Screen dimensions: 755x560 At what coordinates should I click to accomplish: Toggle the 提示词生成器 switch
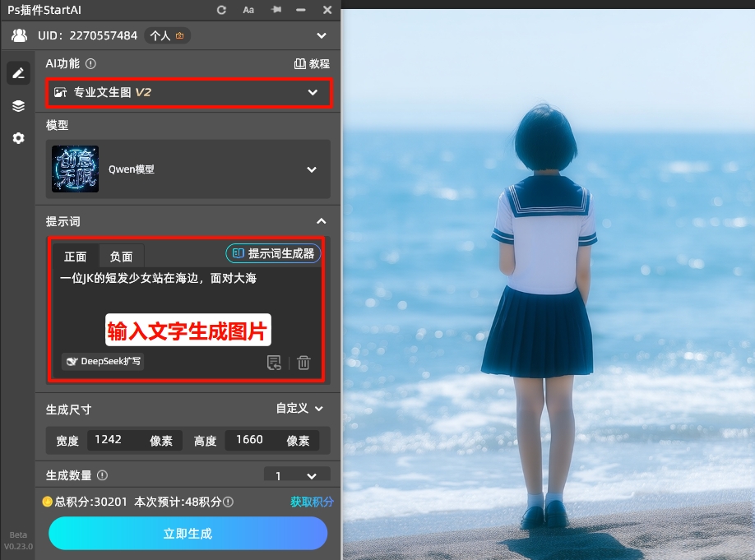[273, 253]
